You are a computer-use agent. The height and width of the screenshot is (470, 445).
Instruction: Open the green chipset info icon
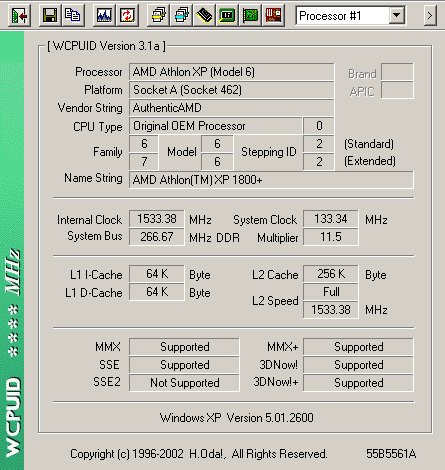pyautogui.click(x=227, y=15)
